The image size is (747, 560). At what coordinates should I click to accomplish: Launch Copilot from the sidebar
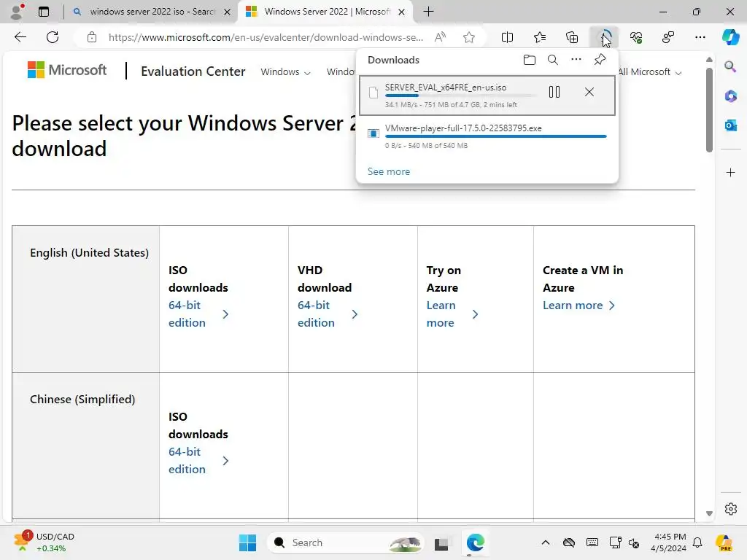(x=730, y=37)
